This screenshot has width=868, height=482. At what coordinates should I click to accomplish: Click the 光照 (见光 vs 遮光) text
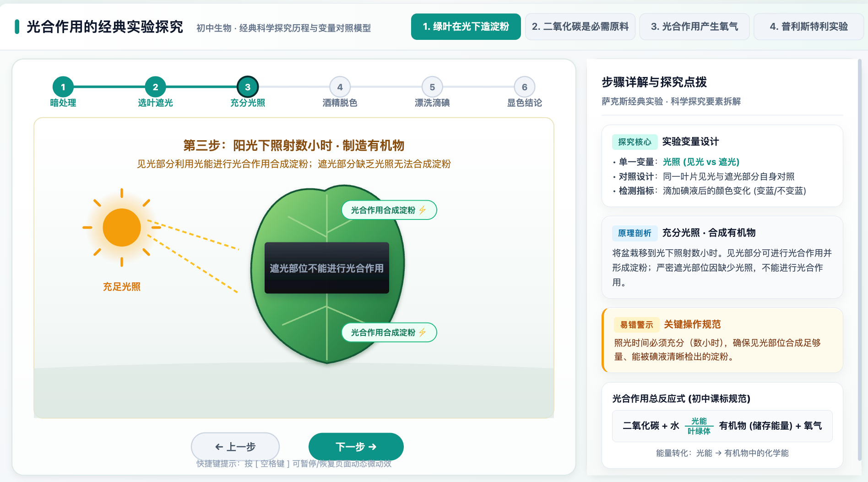click(701, 162)
